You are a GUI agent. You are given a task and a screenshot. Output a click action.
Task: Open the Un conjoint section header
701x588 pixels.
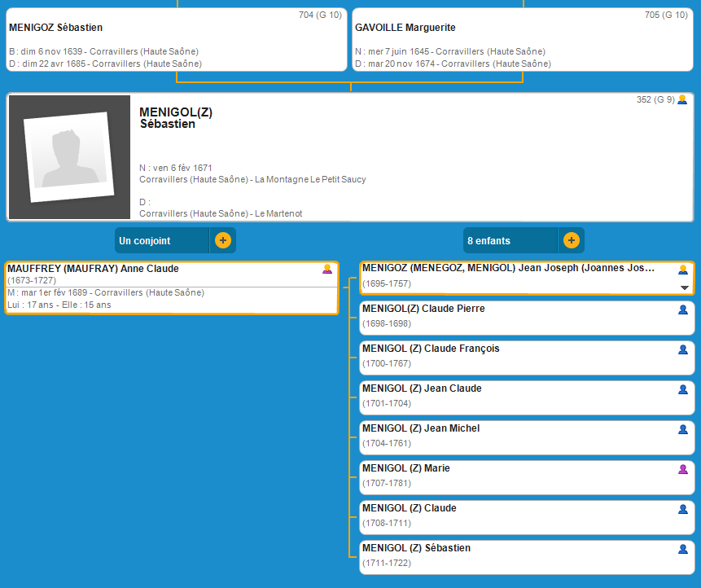click(x=163, y=241)
